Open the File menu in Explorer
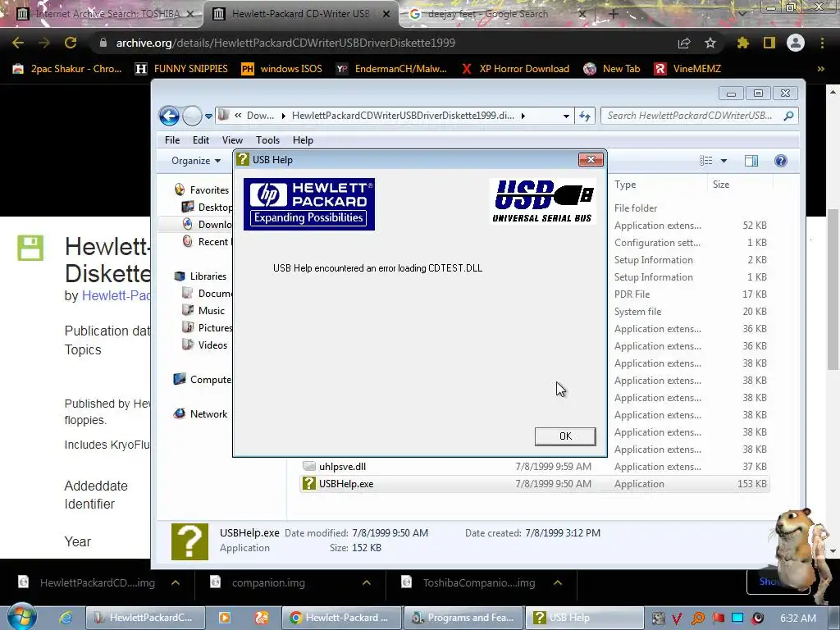 pyautogui.click(x=172, y=139)
